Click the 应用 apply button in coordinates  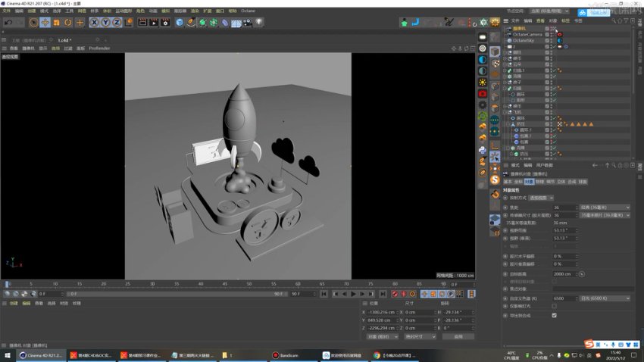[458, 336]
